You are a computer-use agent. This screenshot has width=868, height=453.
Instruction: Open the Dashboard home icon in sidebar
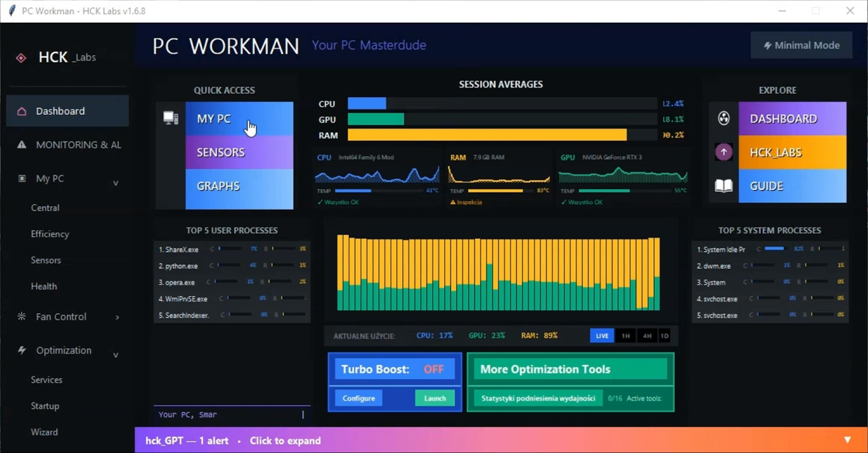tap(21, 111)
